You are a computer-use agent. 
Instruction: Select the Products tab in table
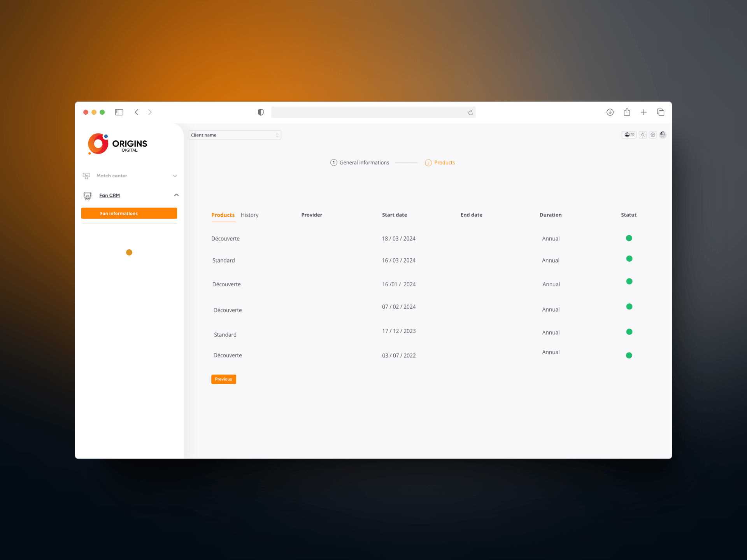223,215
